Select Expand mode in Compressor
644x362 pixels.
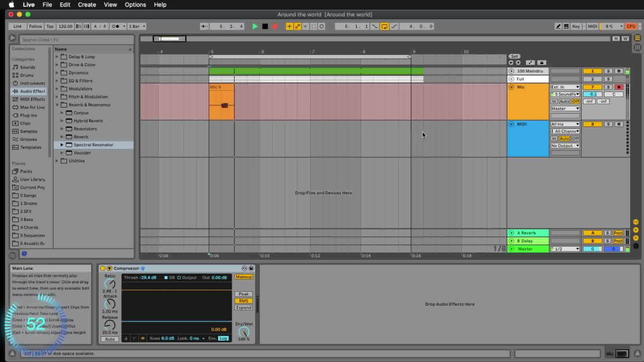[x=244, y=307]
